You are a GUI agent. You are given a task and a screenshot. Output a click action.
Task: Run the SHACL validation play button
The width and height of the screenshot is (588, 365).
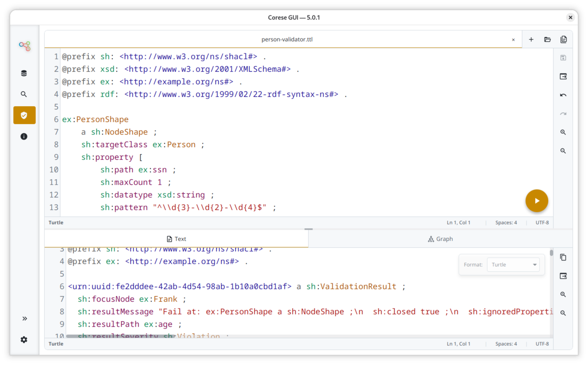click(x=536, y=201)
